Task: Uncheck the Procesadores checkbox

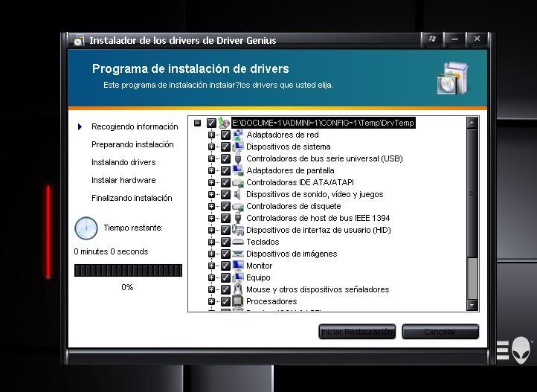Action: pyautogui.click(x=225, y=301)
